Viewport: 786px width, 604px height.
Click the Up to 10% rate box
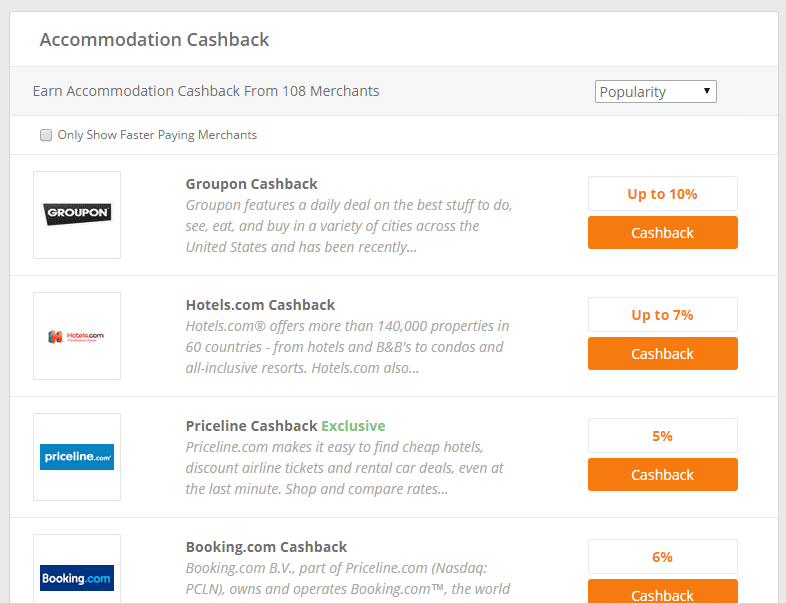pos(662,193)
